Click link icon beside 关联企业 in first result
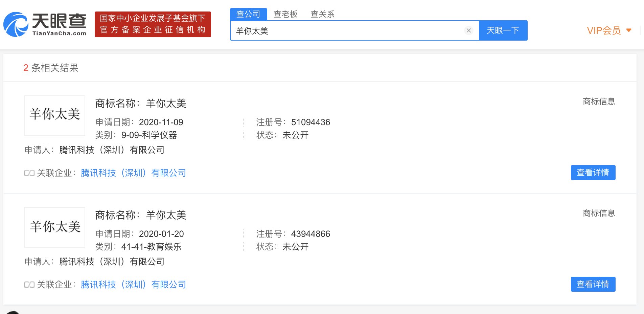The width and height of the screenshot is (644, 314). pos(29,173)
